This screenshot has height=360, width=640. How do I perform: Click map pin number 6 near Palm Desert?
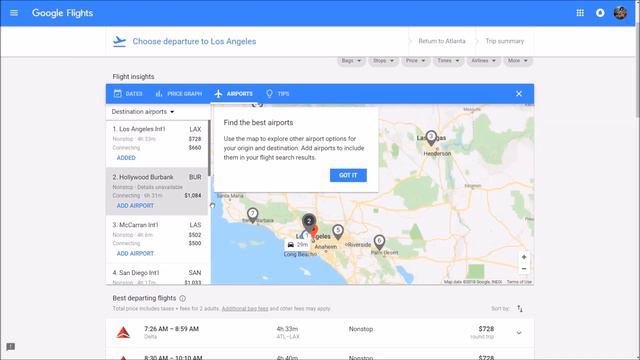click(379, 242)
